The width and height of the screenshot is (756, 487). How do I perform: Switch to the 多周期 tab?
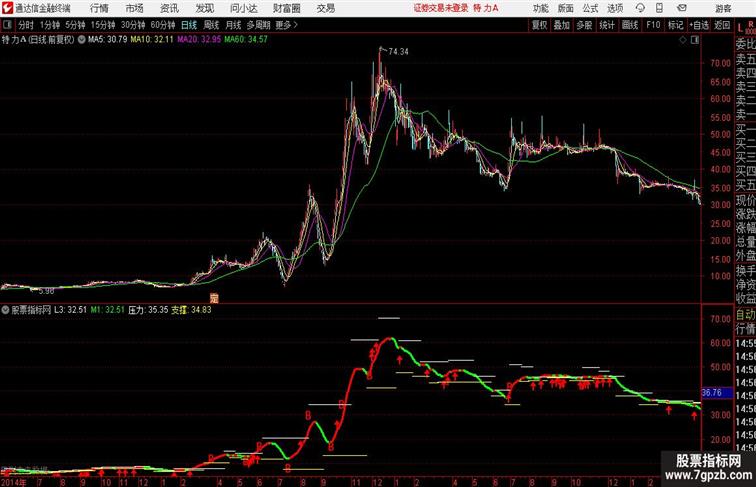[258, 25]
